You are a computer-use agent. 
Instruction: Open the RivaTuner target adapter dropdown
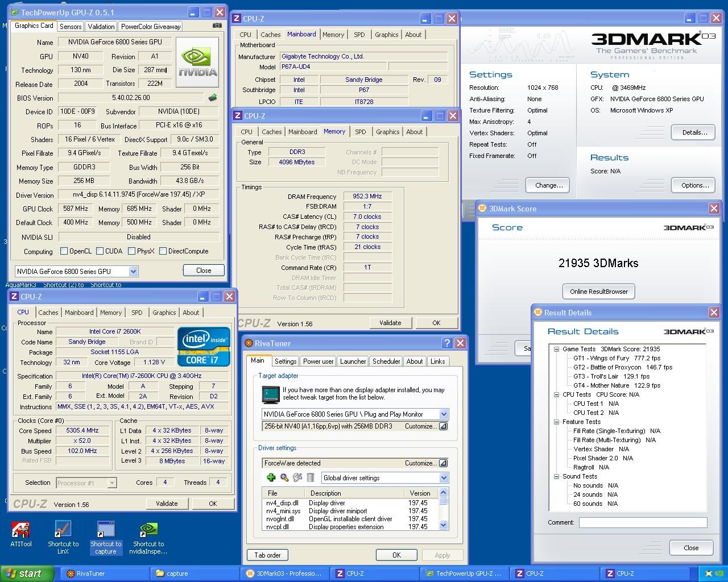(x=444, y=414)
